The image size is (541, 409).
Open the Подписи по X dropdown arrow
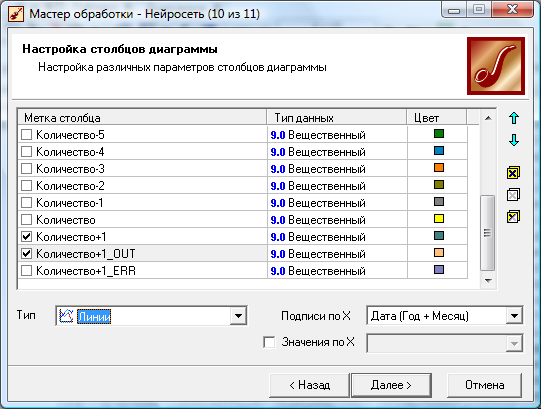pos(514,315)
